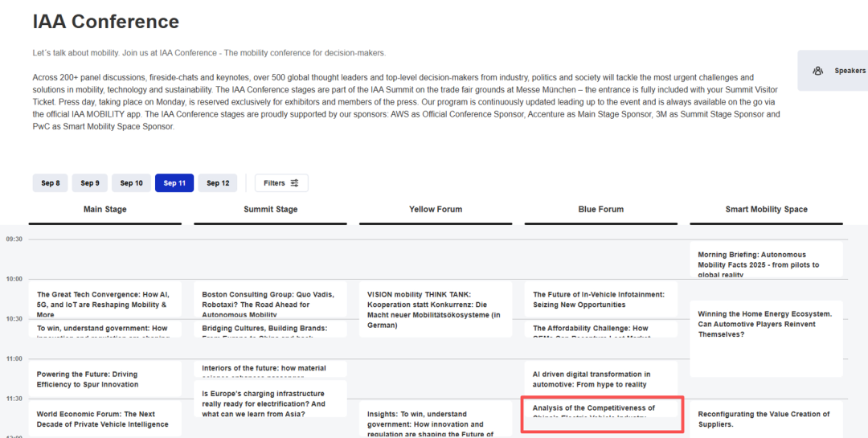Open Europe's charging infrastructure session
Viewport: 868px width, 438px height.
click(271, 399)
